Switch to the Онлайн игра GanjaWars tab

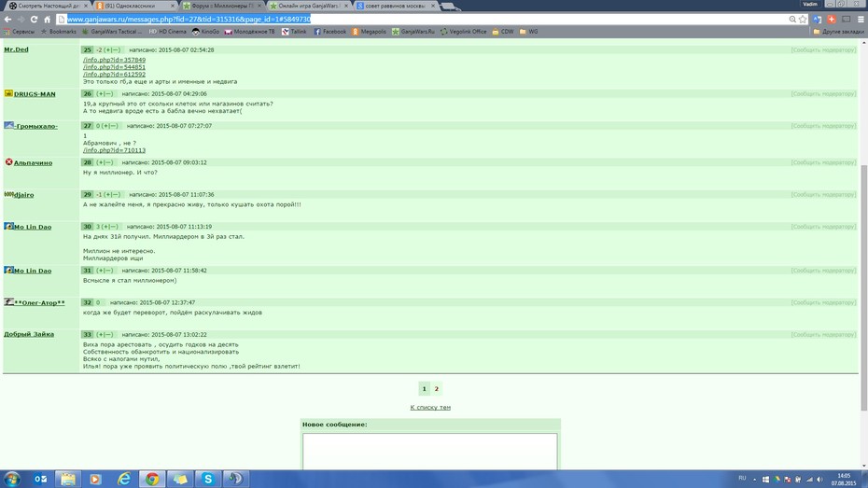point(307,6)
